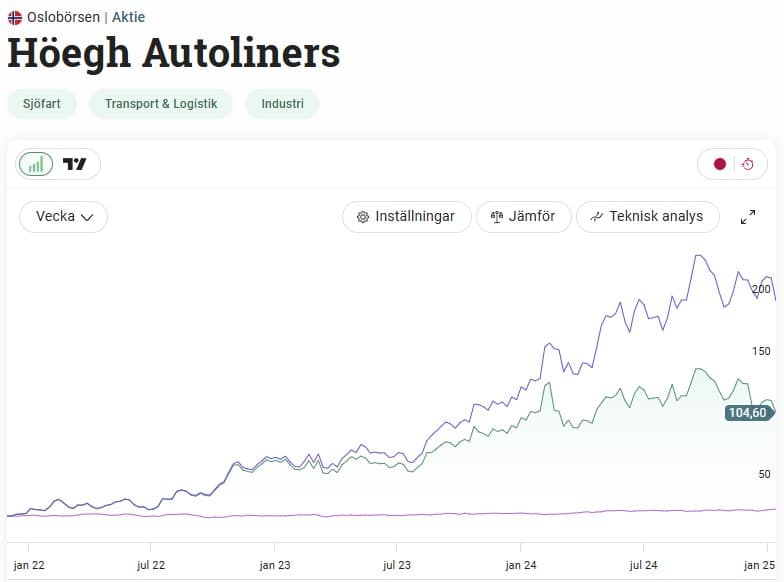The height and width of the screenshot is (582, 784).
Task: Open Teknisk analys tools
Action: [648, 216]
